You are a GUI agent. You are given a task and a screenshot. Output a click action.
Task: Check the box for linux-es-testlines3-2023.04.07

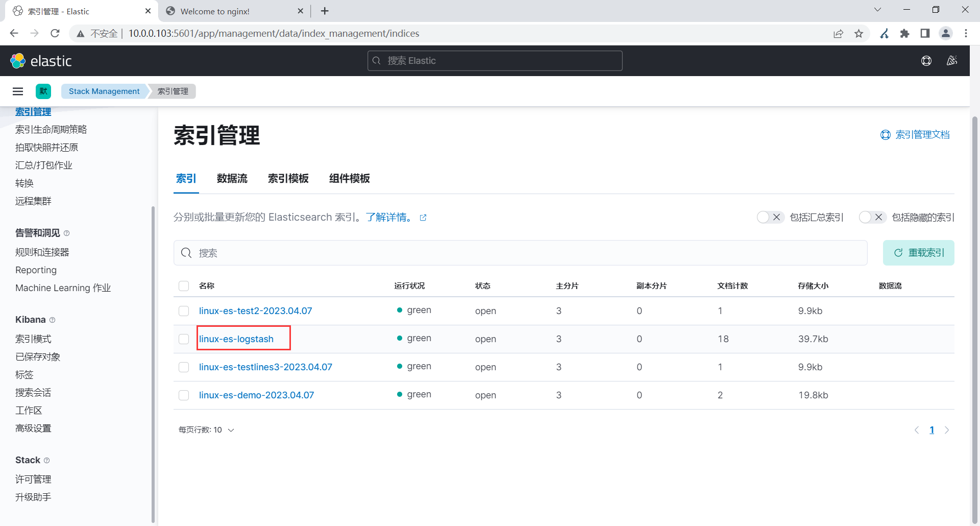pos(184,367)
